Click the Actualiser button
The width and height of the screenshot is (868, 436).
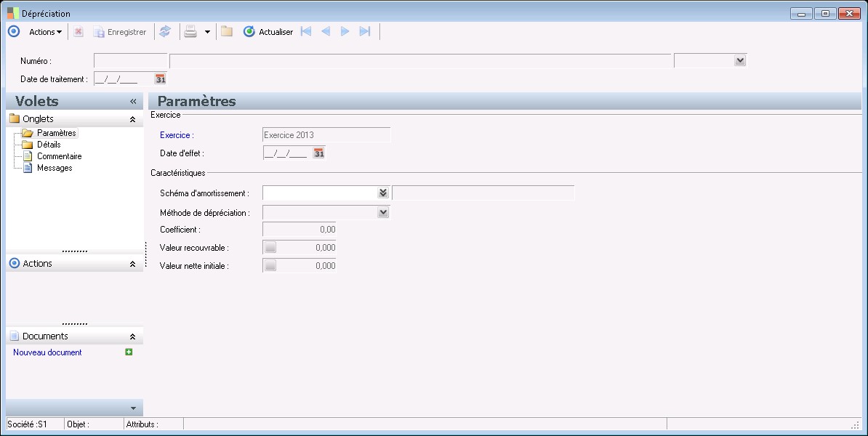(268, 32)
